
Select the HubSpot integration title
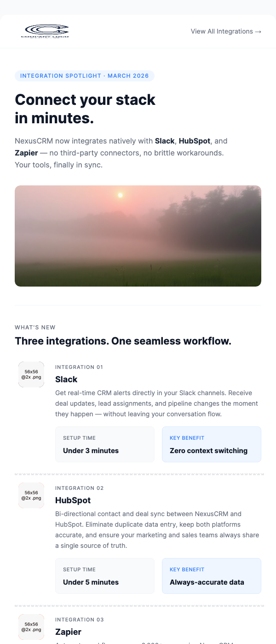[x=73, y=500]
